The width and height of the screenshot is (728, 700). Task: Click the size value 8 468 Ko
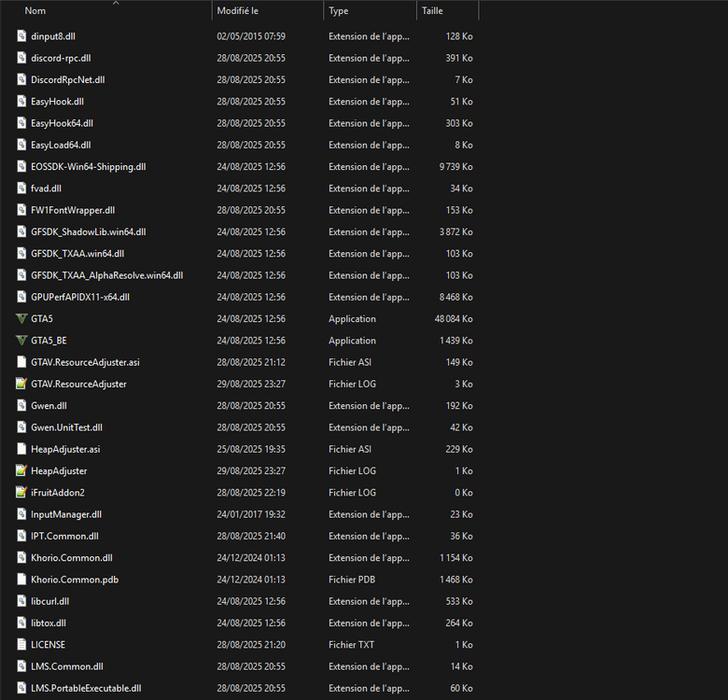pyautogui.click(x=455, y=297)
